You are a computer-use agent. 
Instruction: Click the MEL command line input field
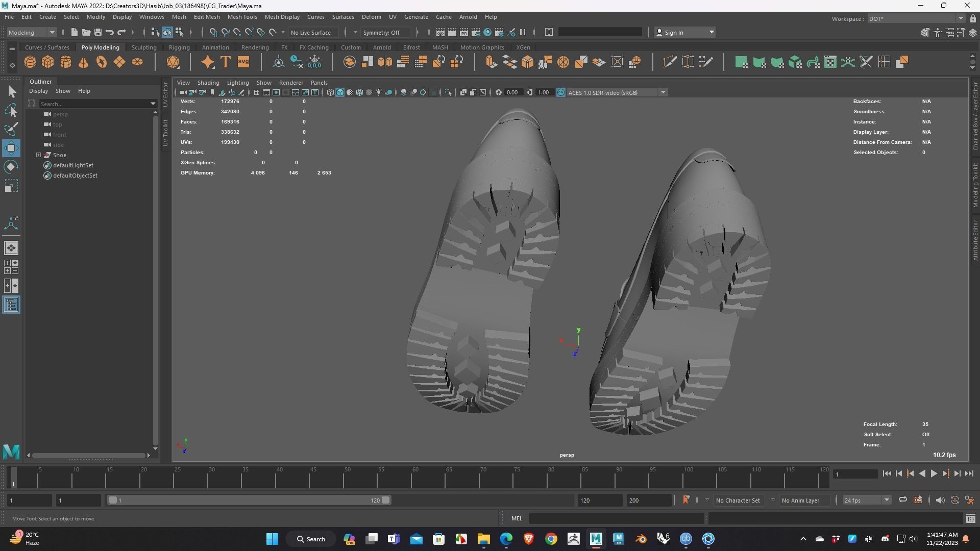click(617, 518)
